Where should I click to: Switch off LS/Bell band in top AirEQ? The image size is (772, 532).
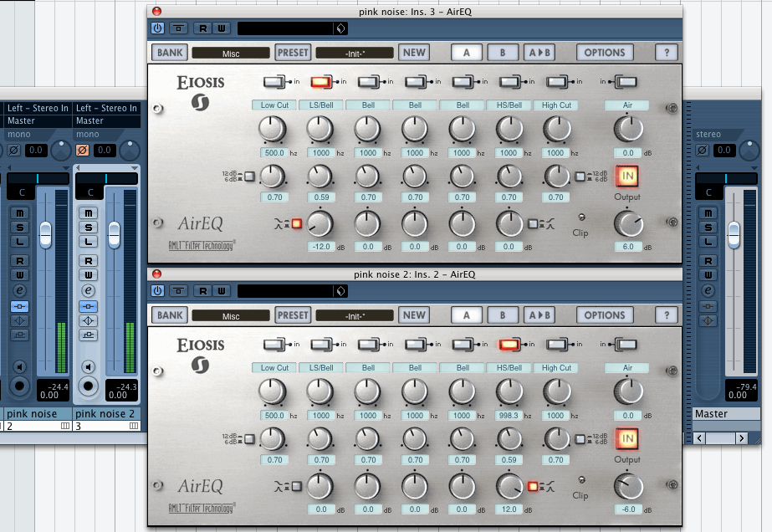321,81
